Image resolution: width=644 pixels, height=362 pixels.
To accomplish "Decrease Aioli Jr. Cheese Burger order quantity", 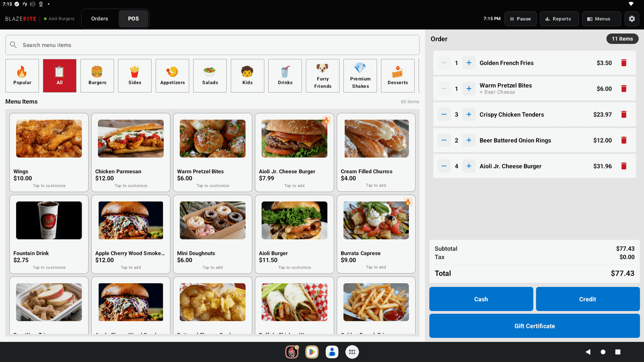I will pyautogui.click(x=444, y=166).
